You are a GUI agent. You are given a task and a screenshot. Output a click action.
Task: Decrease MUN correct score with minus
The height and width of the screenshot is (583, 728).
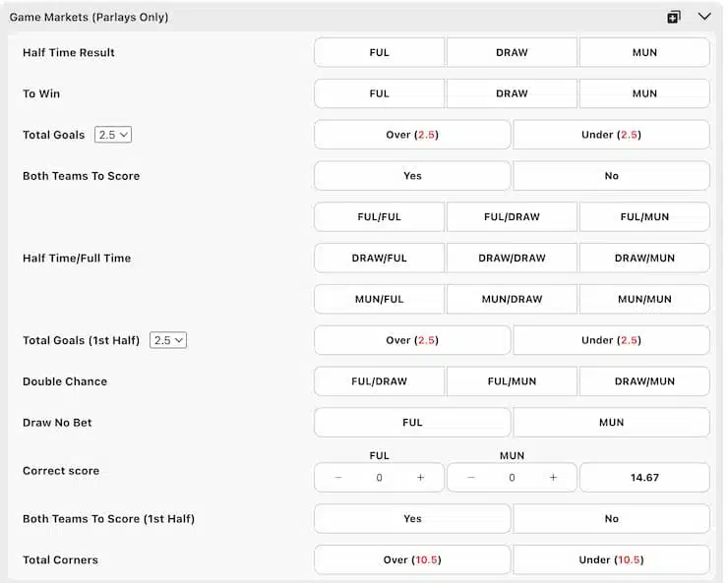click(471, 477)
